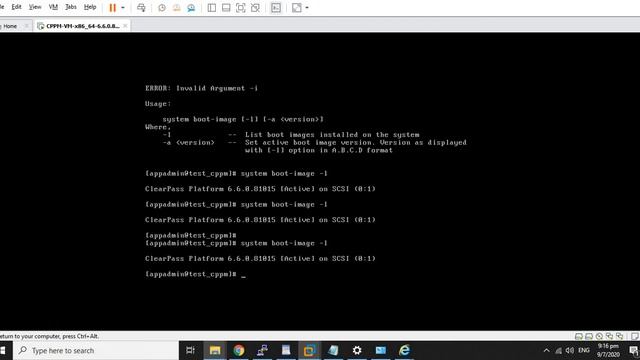Toggle the library sidebar view icon
Screen dimensions: 640x360
[211, 8]
